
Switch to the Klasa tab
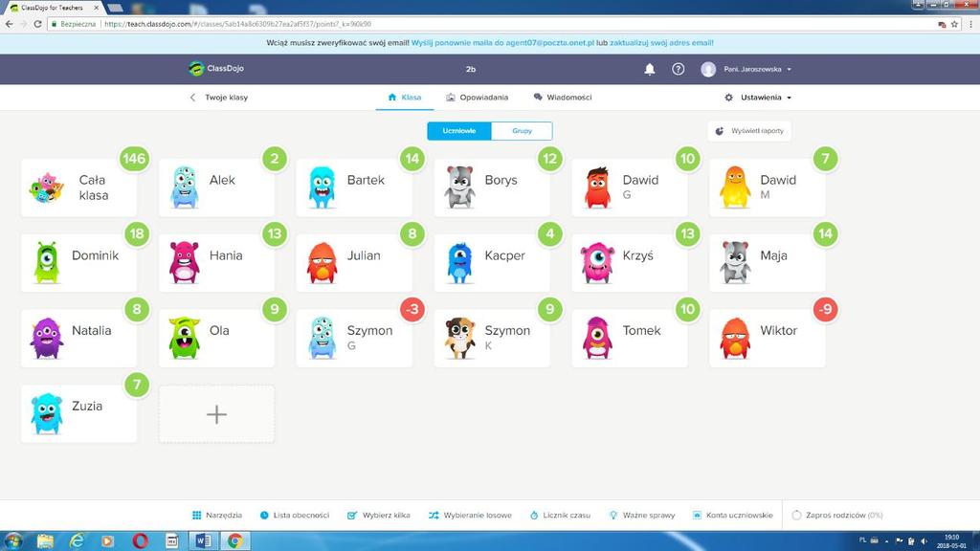click(x=405, y=98)
